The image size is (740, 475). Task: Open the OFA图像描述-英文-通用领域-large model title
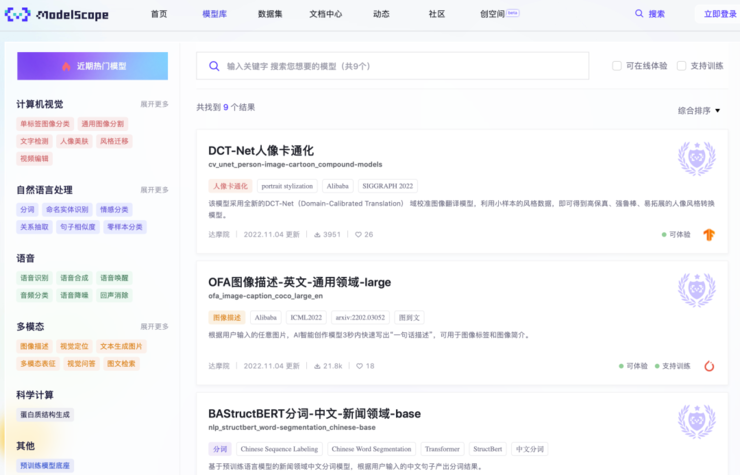point(300,282)
